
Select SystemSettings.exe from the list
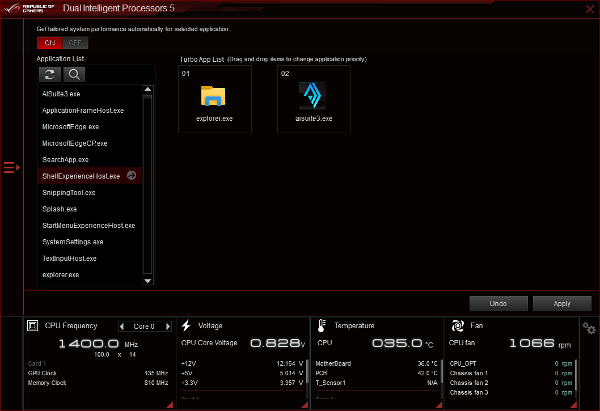point(72,241)
